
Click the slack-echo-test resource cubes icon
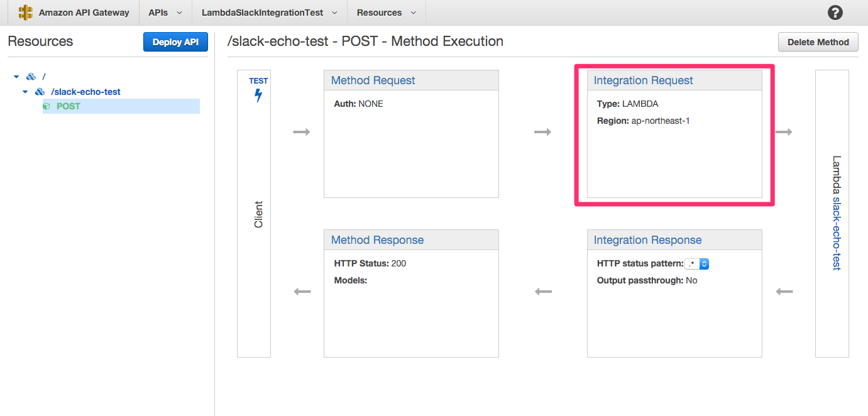pos(40,92)
